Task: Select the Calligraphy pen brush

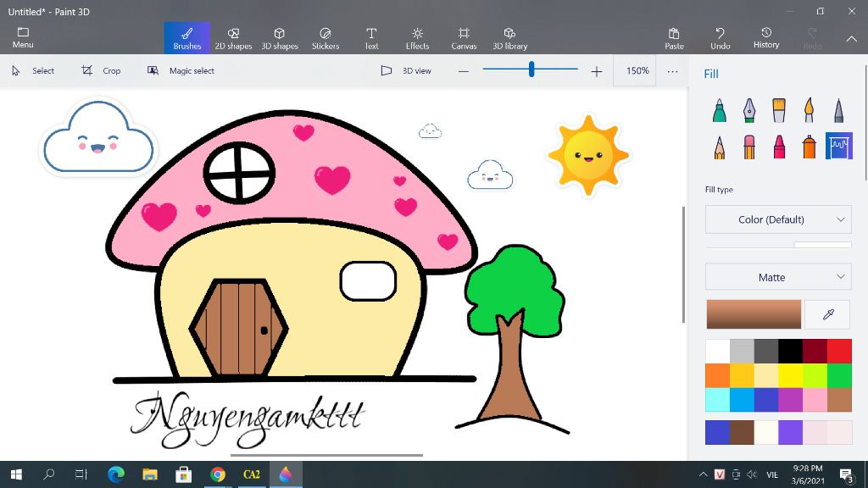Action: [749, 110]
